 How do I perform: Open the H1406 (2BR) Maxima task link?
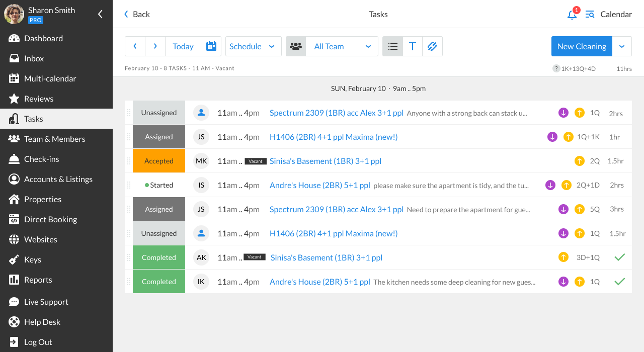[334, 137]
